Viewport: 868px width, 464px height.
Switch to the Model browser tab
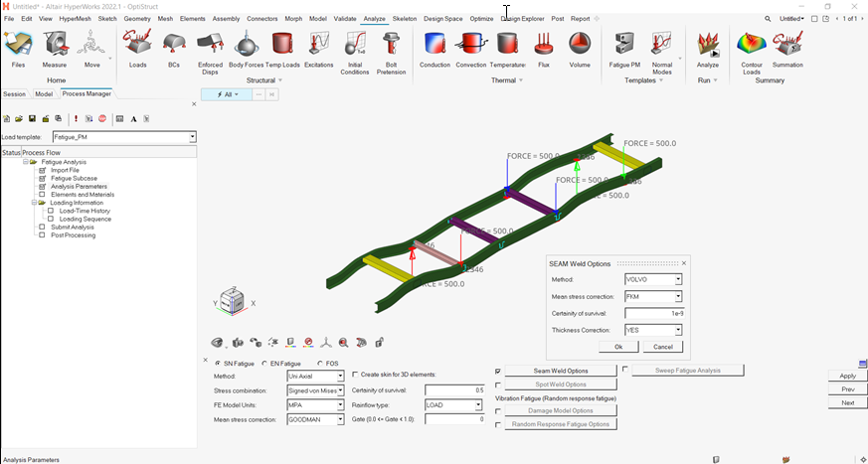[x=44, y=94]
